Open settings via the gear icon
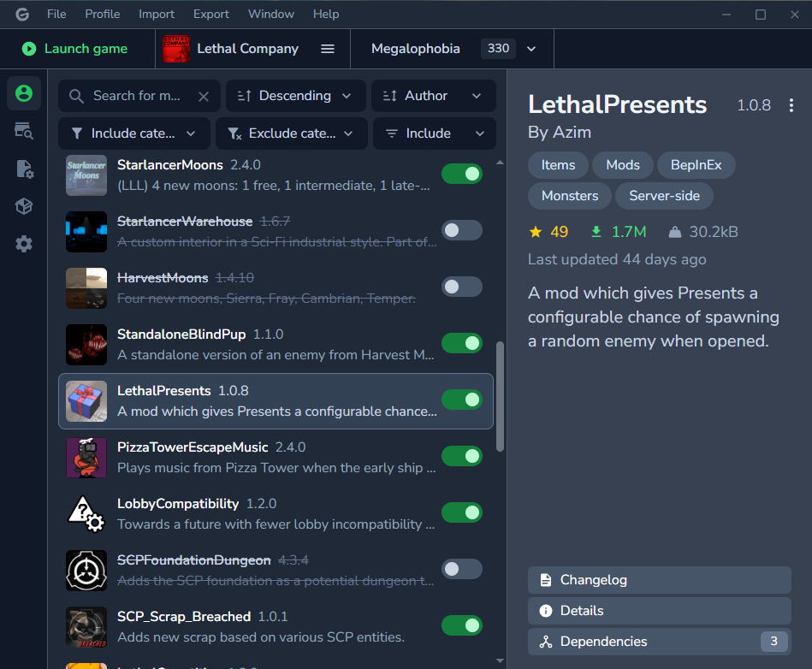The image size is (812, 669). pos(23,244)
